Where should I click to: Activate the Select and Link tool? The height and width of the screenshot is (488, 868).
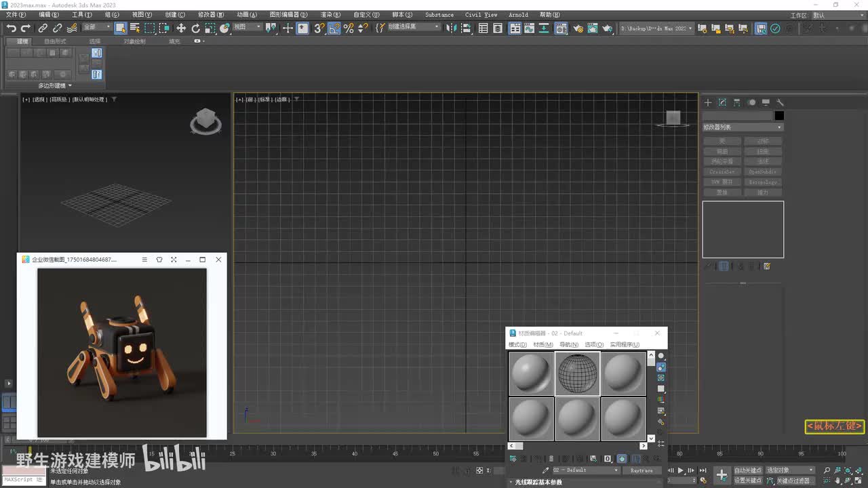[43, 28]
